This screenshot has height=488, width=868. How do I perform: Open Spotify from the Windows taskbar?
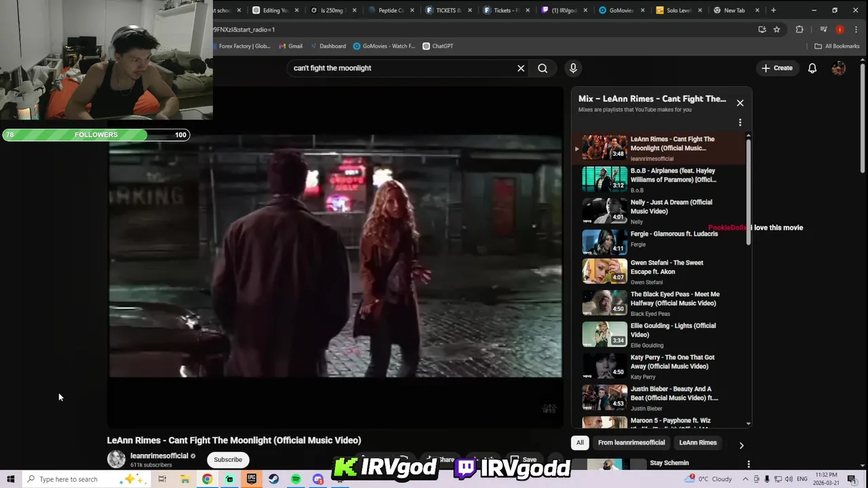(x=296, y=479)
